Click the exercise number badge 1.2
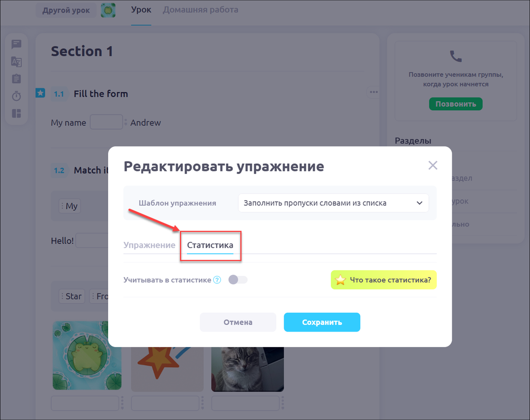The height and width of the screenshot is (420, 530). pyautogui.click(x=59, y=170)
